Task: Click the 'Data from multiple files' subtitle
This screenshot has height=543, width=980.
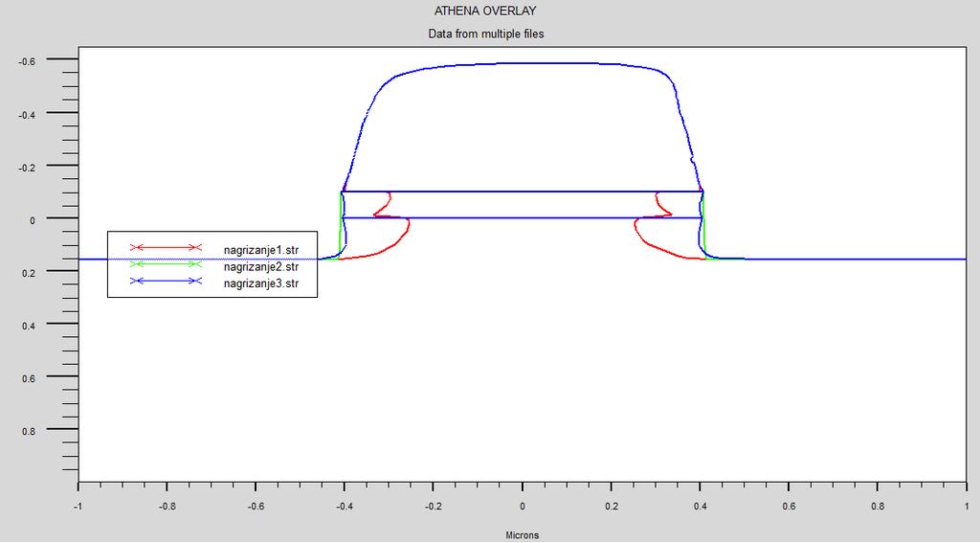Action: pos(485,34)
